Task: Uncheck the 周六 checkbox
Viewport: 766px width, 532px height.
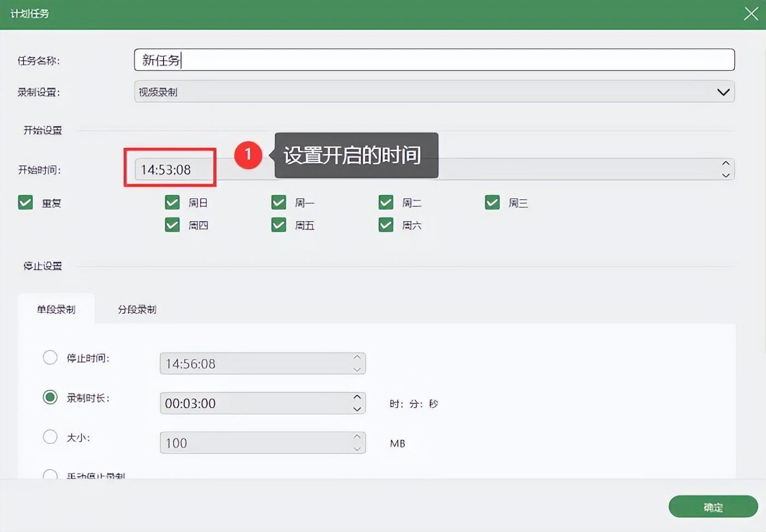Action: click(x=386, y=225)
